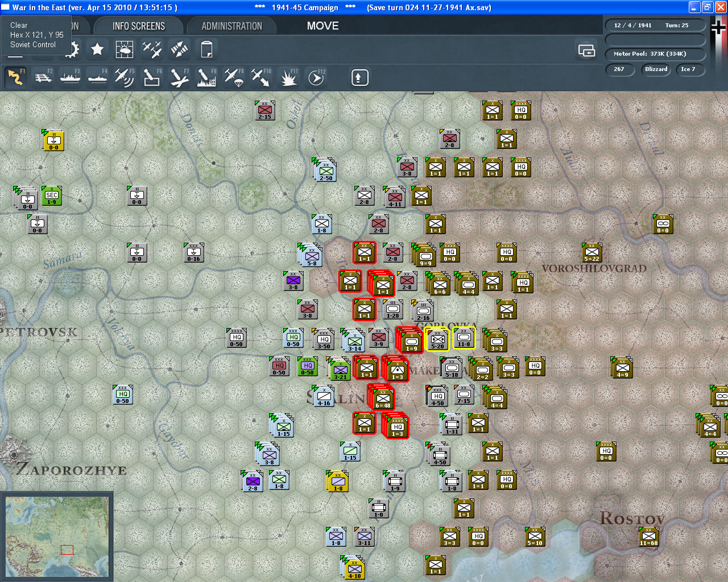
Task: Click the date 12 / 4 / 1941
Action: click(632, 26)
